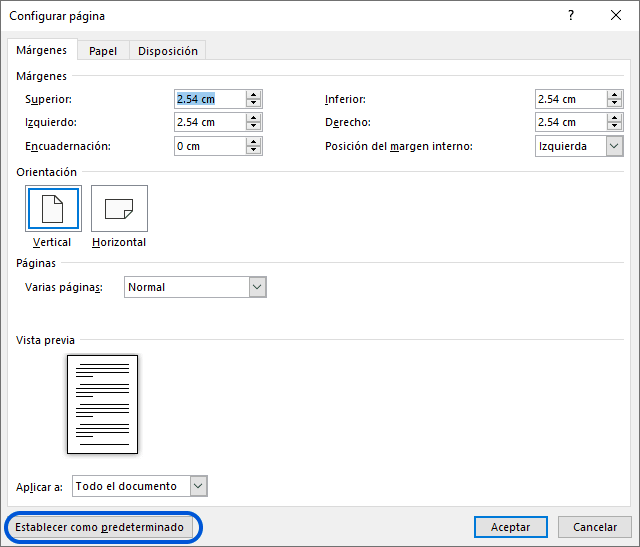The width and height of the screenshot is (640, 547).
Task: Decrease the Derecho margin value
Action: 614,127
